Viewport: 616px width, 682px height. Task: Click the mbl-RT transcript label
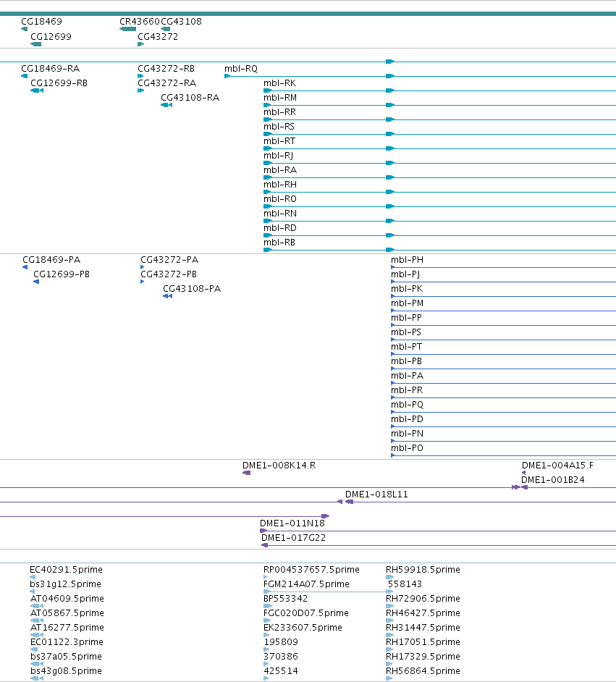[279, 141]
